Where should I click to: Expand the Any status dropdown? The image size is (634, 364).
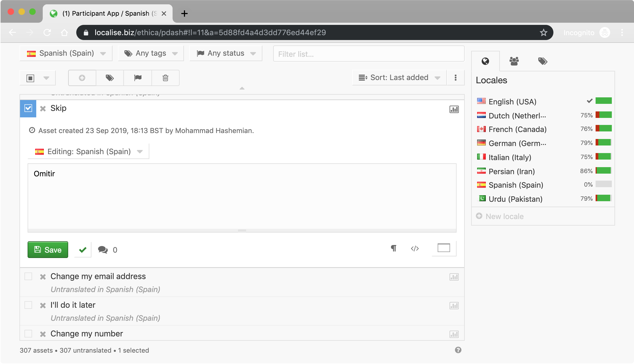[226, 53]
